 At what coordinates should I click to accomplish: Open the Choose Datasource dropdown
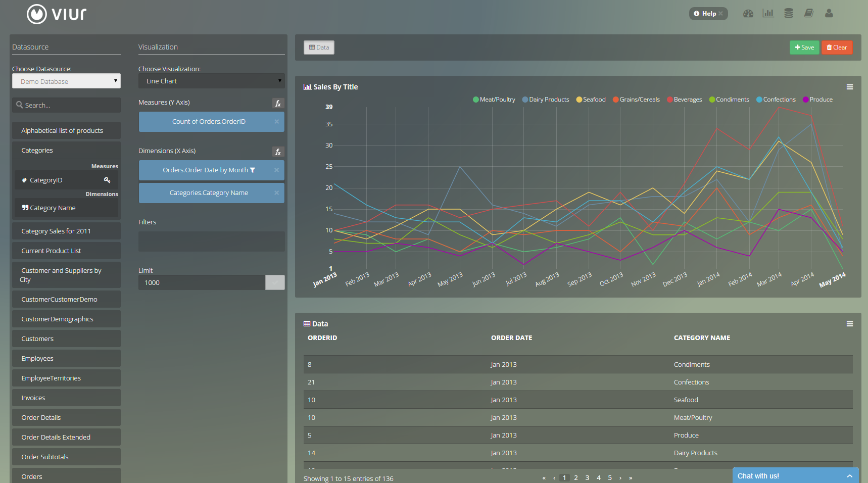pos(66,81)
